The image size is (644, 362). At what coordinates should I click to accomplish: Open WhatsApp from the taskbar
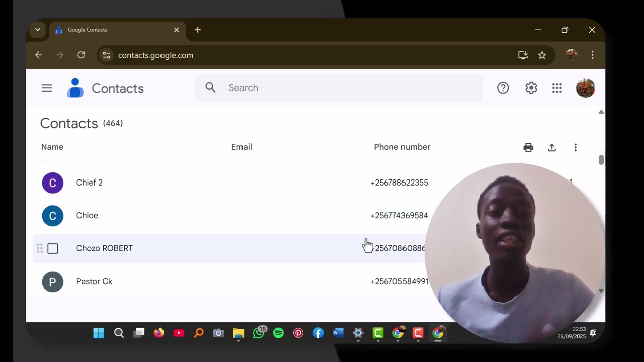(259, 333)
